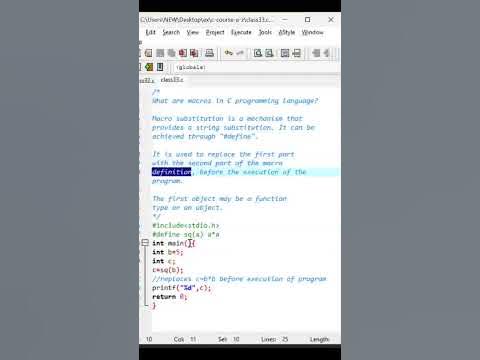Click 'The first object may be' comment line

219,199
